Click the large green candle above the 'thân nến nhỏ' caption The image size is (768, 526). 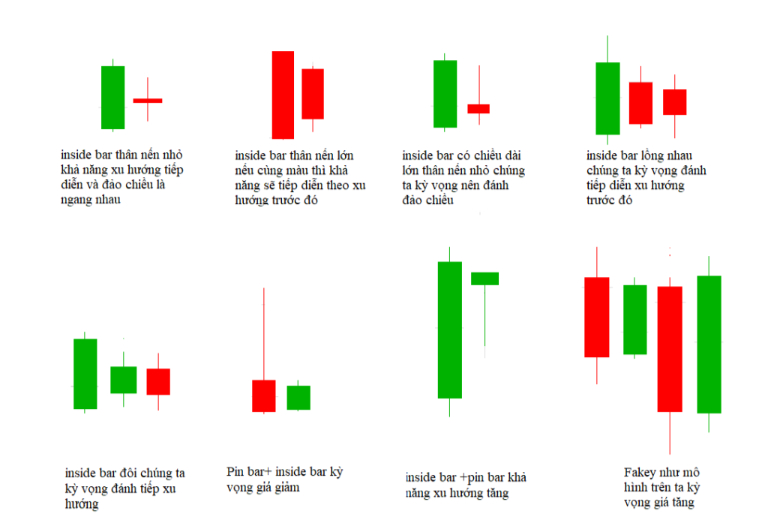click(x=113, y=97)
